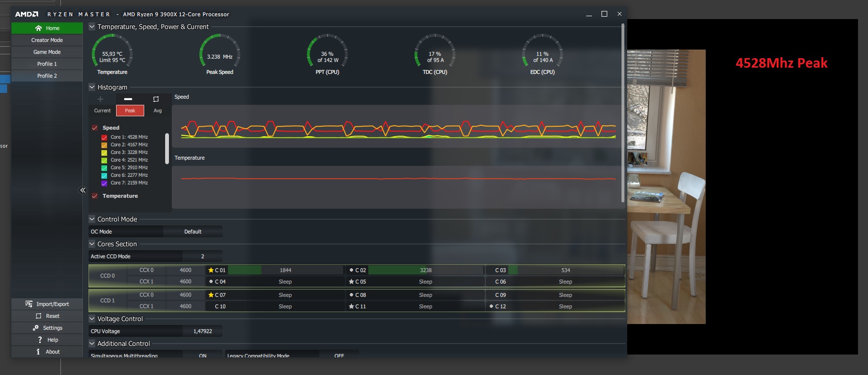
Task: Click the Active CCD Mode value field
Action: pos(202,256)
